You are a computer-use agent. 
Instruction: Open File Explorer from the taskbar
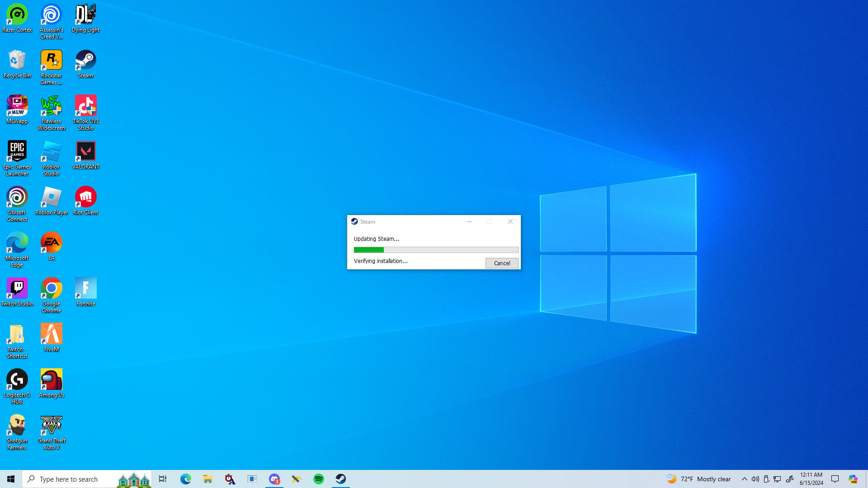[x=208, y=479]
